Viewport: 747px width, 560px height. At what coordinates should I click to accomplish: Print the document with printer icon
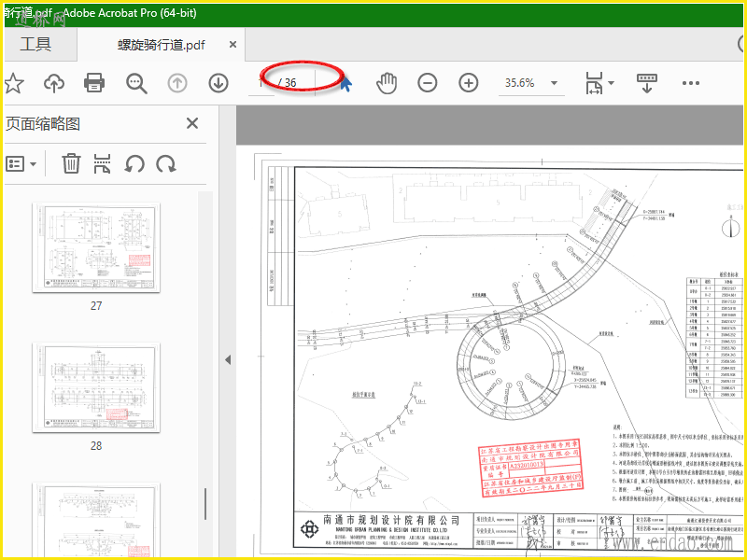tap(94, 83)
